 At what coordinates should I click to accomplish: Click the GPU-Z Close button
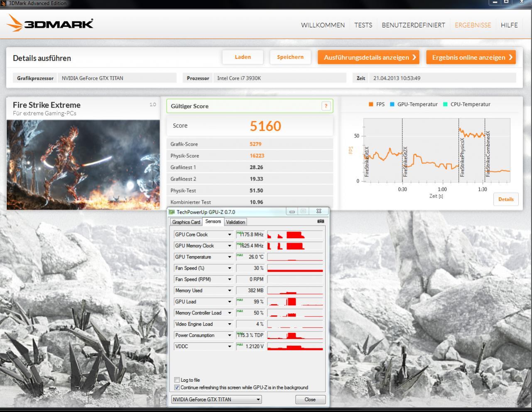click(x=310, y=400)
